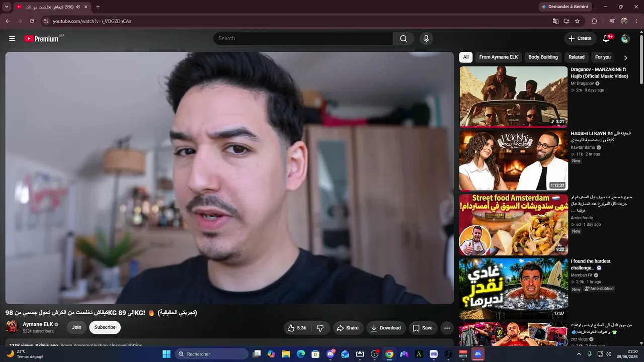Open Street food Amsterdam video thumbnail

coord(513,225)
